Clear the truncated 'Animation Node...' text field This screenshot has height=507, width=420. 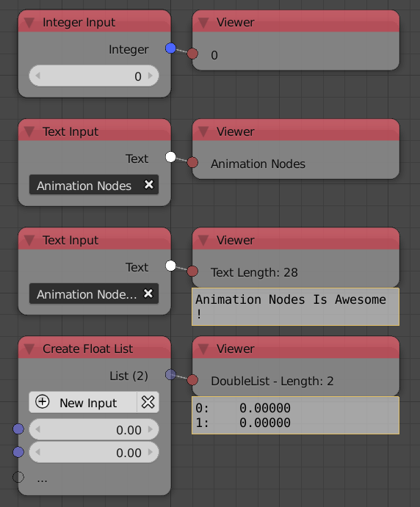click(148, 293)
